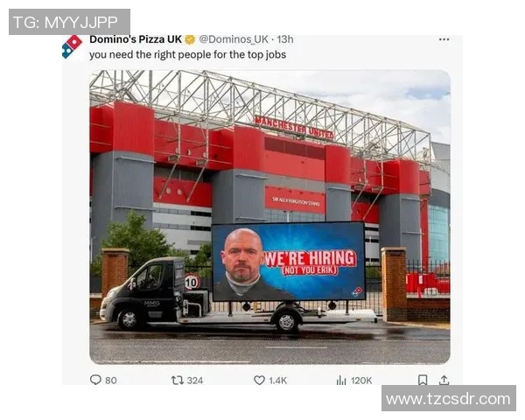This screenshot has width=525, height=420.
Task: Click the 80 replies count
Action: [x=111, y=381]
